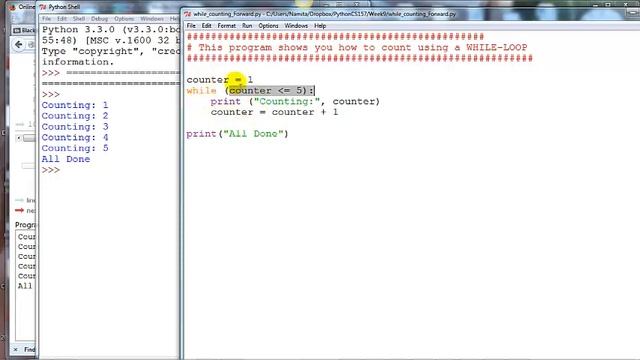Open Options menu in Python Shell window
Image resolution: width=640 pixels, height=360 pixels.
[124, 19]
